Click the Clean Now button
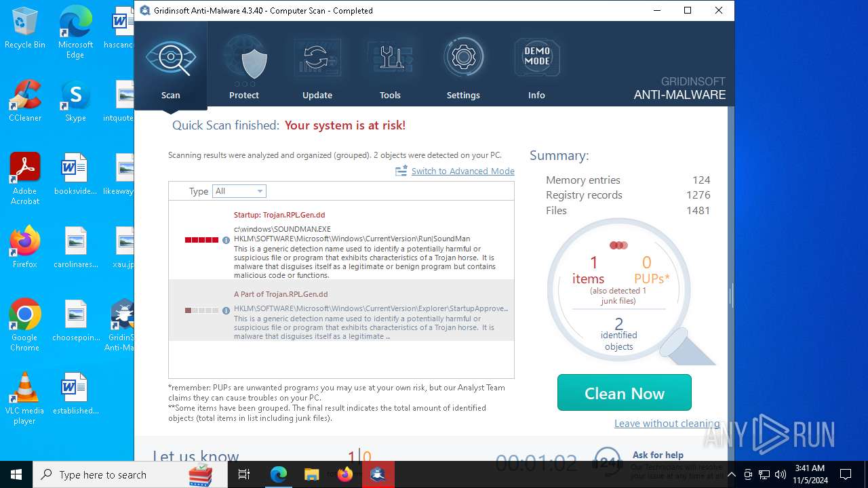Image resolution: width=868 pixels, height=488 pixels. click(625, 392)
